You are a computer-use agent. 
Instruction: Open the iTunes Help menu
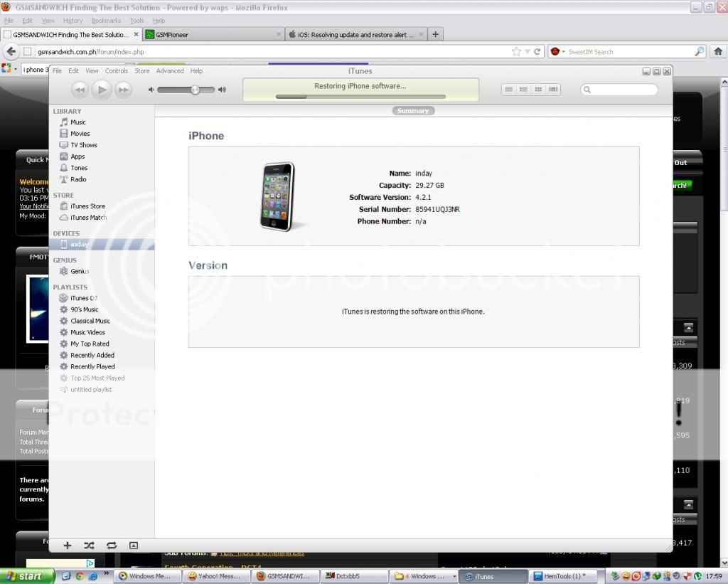tap(196, 70)
